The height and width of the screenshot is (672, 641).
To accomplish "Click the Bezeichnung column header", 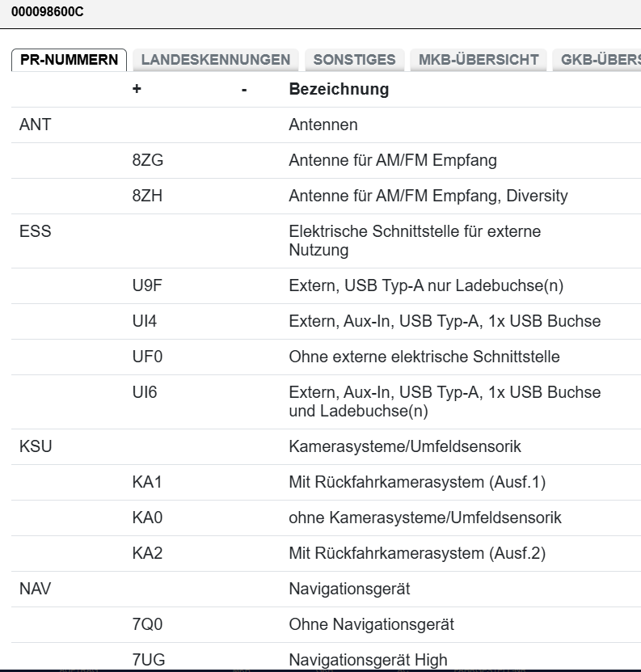I will coord(339,90).
